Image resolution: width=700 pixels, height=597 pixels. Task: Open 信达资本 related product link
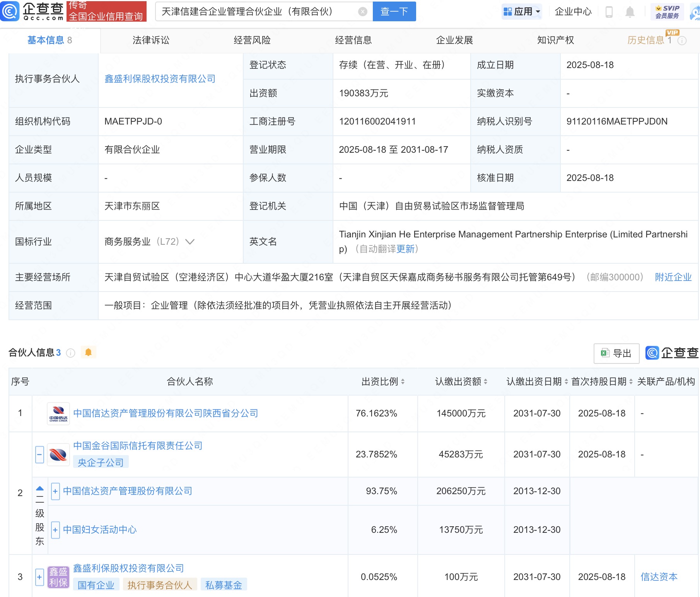pyautogui.click(x=659, y=577)
